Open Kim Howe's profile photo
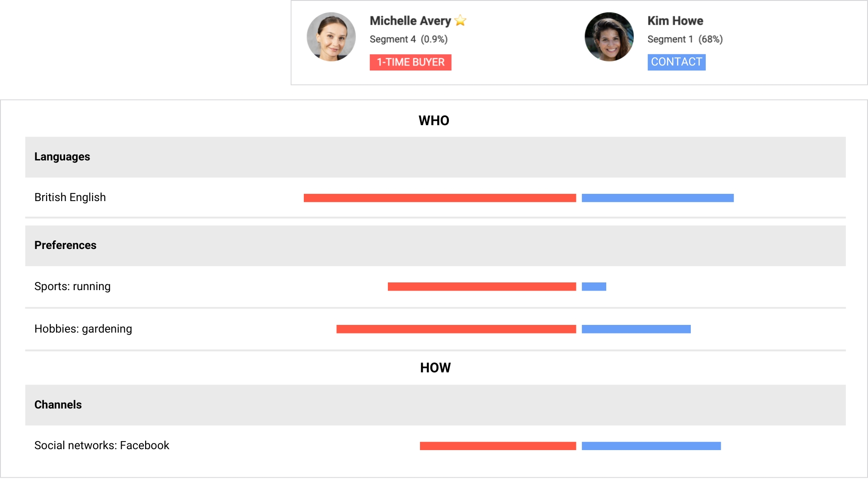868x479 pixels. pyautogui.click(x=609, y=37)
